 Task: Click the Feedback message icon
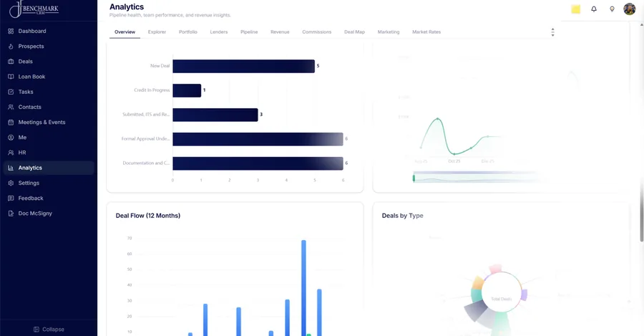(11, 198)
